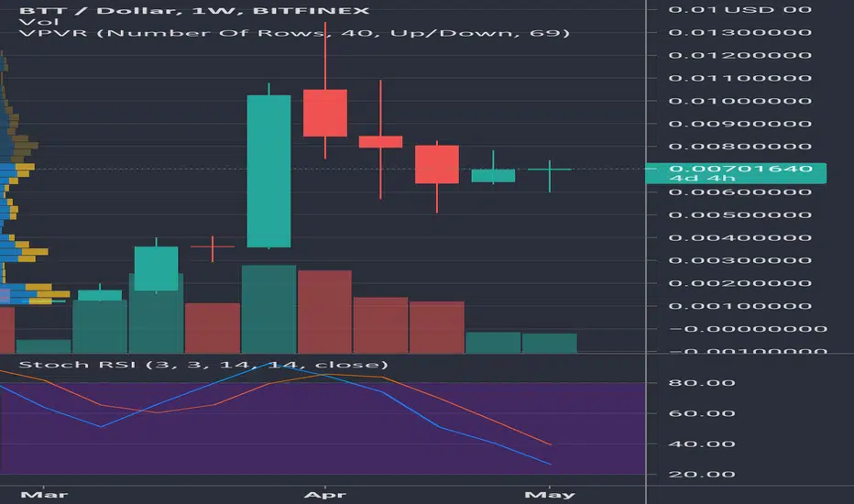Screen dimensions: 854x504
Task: Click the 0.00500000 price axis label
Action: [739, 214]
